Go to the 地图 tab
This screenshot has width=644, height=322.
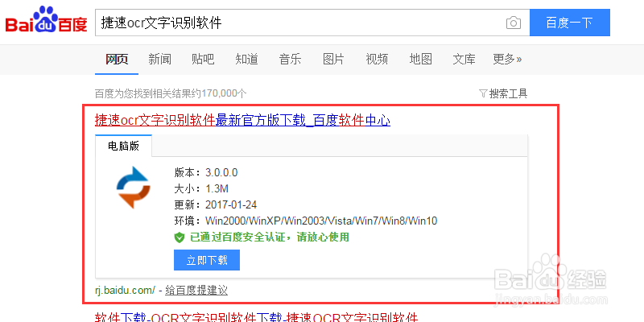[420, 60]
